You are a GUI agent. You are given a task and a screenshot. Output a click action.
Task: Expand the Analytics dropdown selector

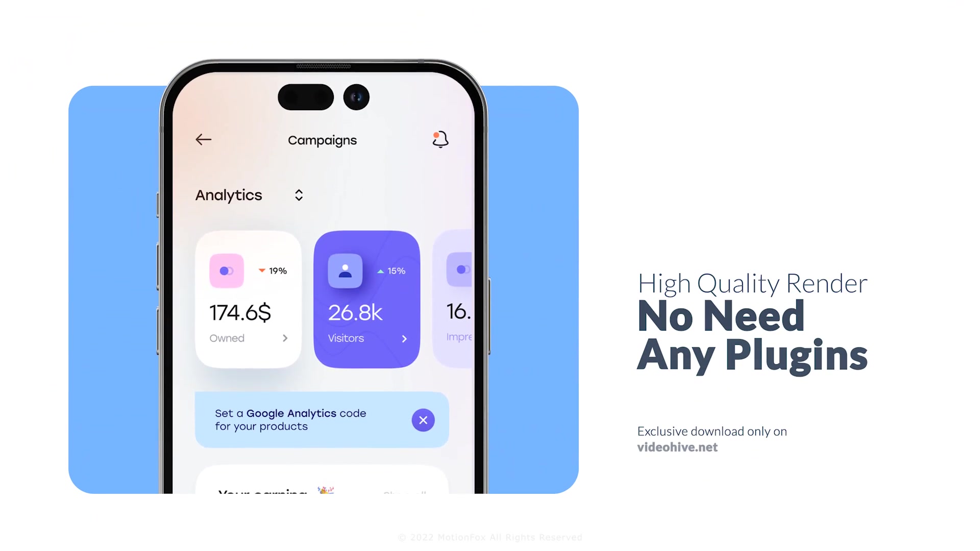tap(297, 195)
